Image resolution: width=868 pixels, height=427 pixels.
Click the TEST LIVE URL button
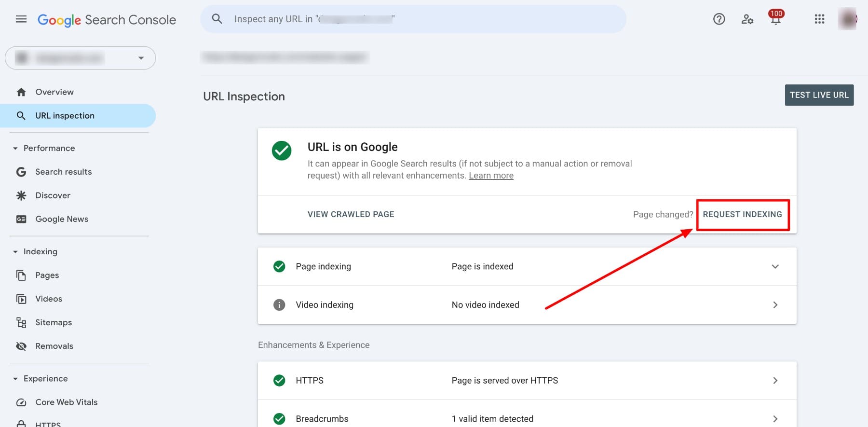819,95
